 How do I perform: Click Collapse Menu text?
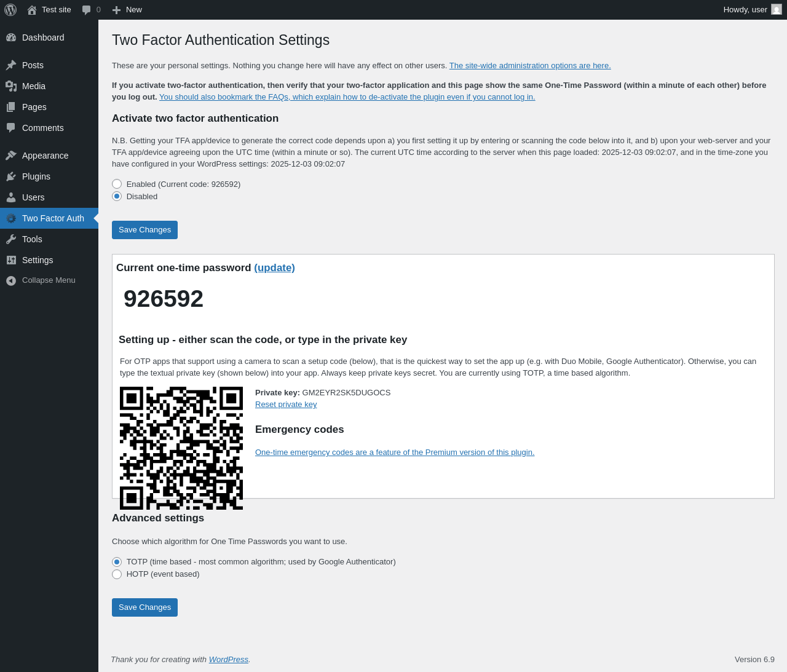click(49, 280)
